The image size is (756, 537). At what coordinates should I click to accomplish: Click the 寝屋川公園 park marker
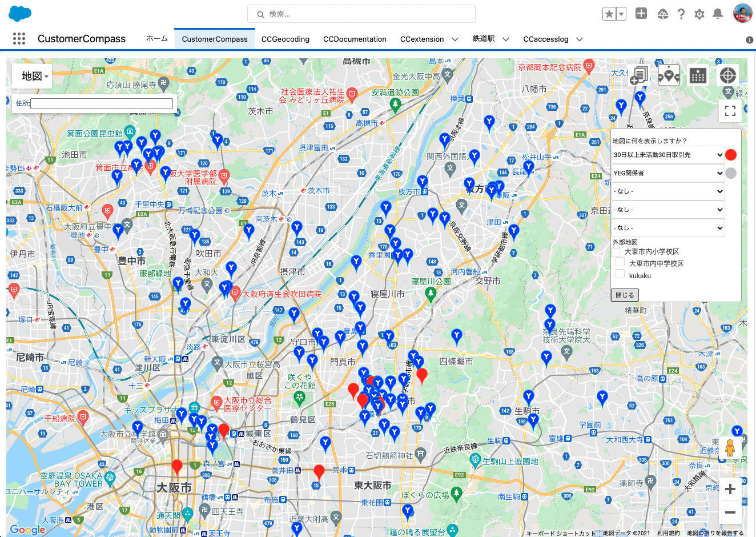pos(431,294)
